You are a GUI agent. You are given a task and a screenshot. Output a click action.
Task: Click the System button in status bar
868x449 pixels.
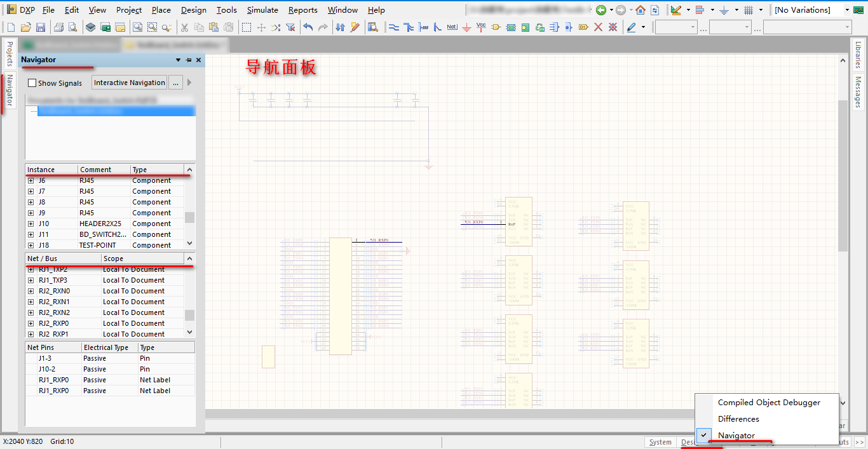coord(660,442)
